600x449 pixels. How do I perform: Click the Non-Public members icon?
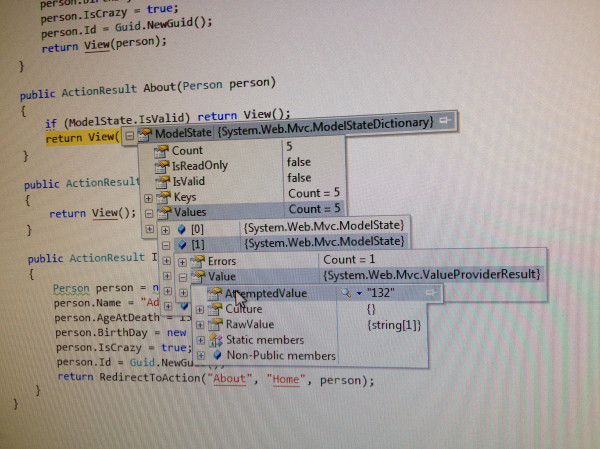pos(217,355)
